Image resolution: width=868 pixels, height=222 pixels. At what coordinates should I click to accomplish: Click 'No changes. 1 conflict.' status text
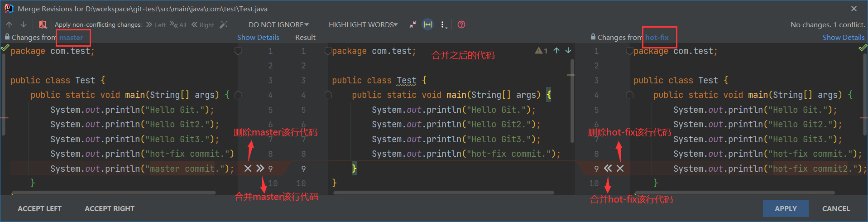828,25
